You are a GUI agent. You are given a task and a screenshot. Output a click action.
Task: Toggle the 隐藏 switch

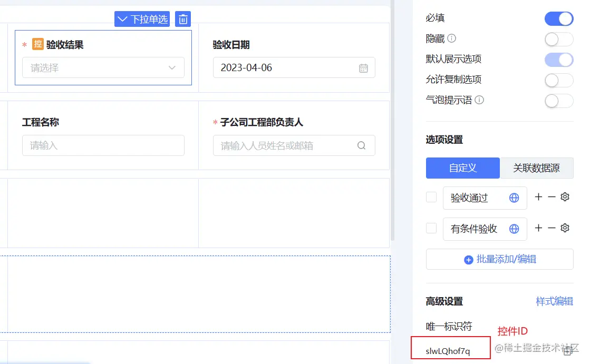point(559,39)
